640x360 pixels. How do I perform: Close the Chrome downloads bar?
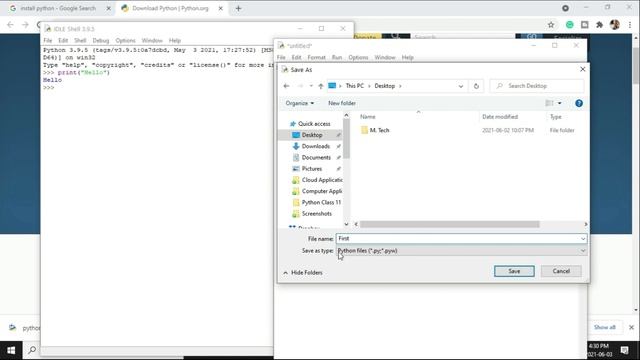click(631, 327)
